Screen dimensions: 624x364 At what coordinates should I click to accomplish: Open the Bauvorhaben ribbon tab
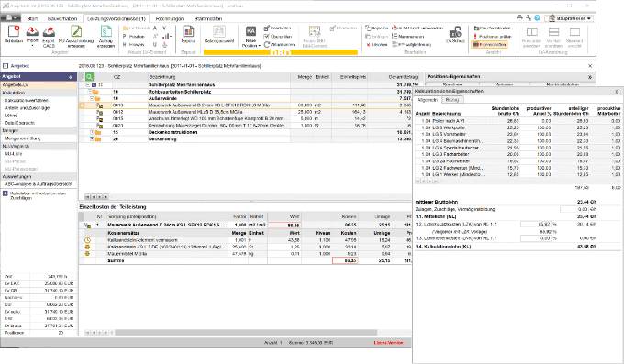pos(62,18)
